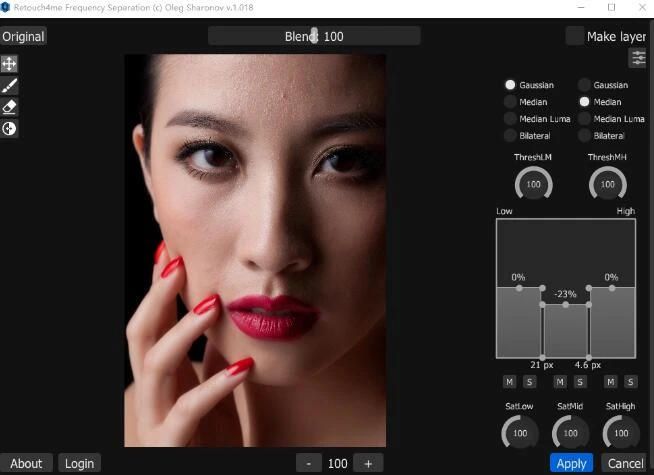Increase zoom with the plus button
654x475 pixels.
tap(368, 463)
